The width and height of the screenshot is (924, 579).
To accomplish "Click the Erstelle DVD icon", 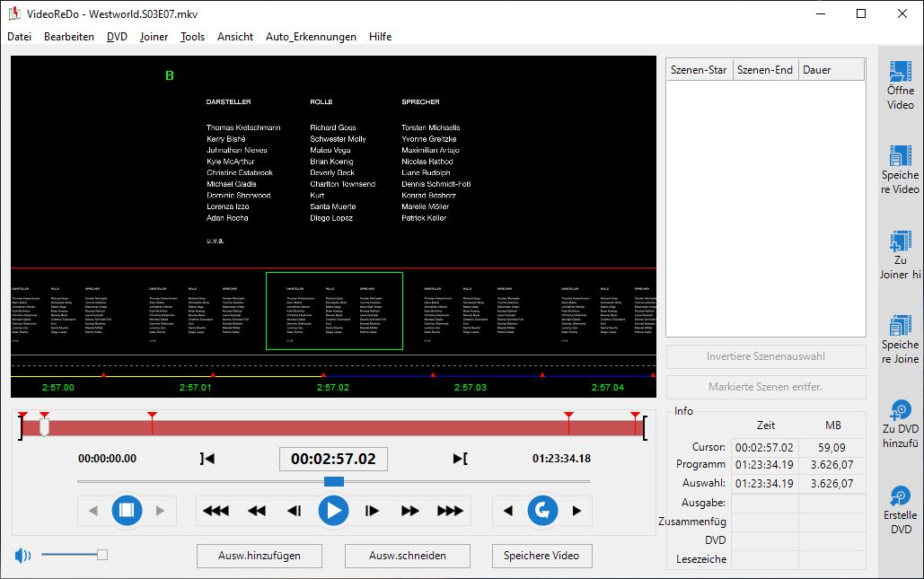I will pos(901,496).
